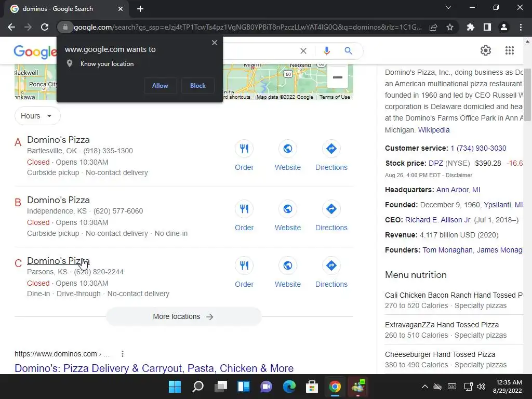Click the browser forward arrow
532x399 pixels.
pos(28,27)
